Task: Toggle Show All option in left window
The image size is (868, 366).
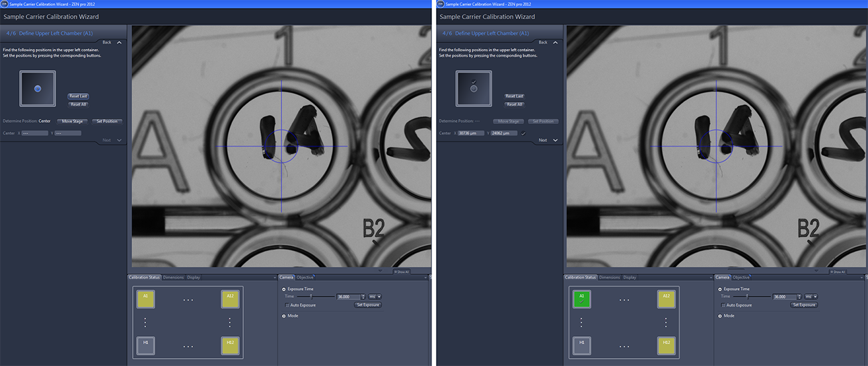Action: pyautogui.click(x=401, y=272)
